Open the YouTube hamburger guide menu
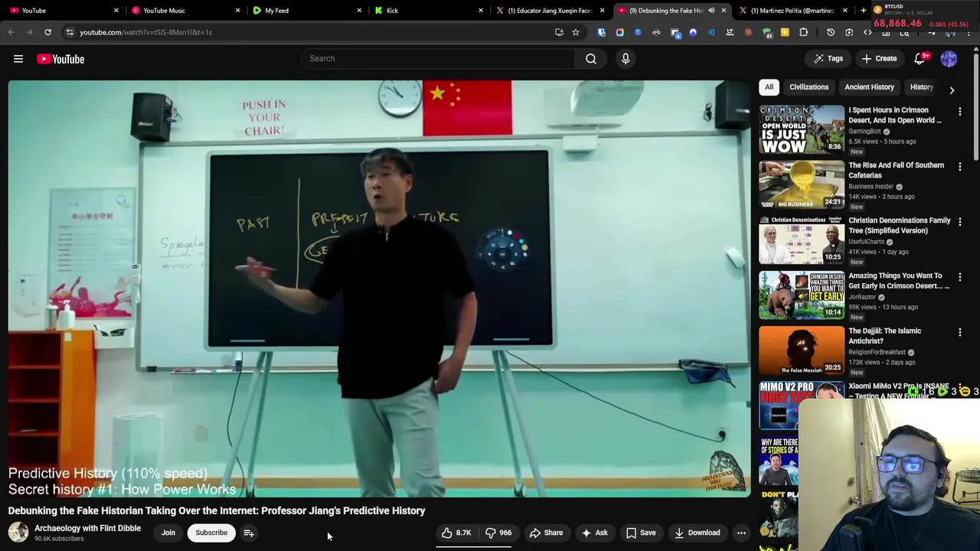 click(x=18, y=59)
